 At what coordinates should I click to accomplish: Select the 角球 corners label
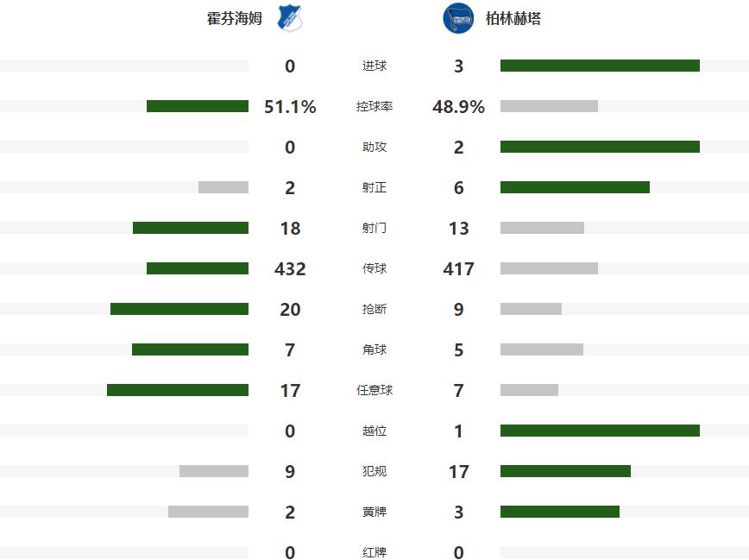[374, 349]
